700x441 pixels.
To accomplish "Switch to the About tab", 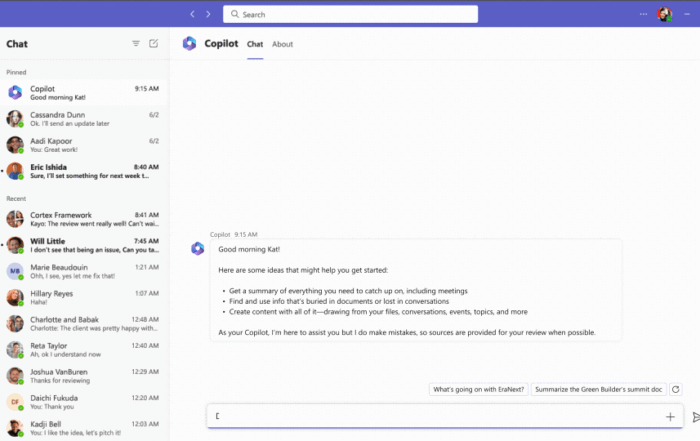I will [x=283, y=44].
